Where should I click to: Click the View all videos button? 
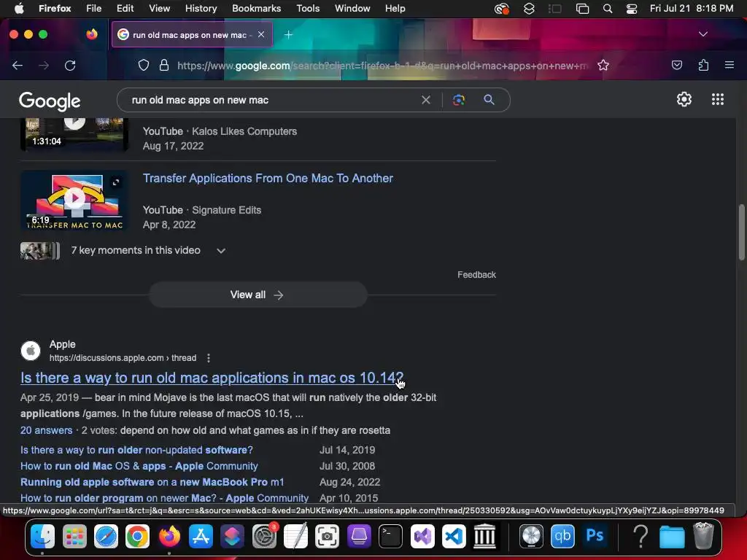coord(258,295)
